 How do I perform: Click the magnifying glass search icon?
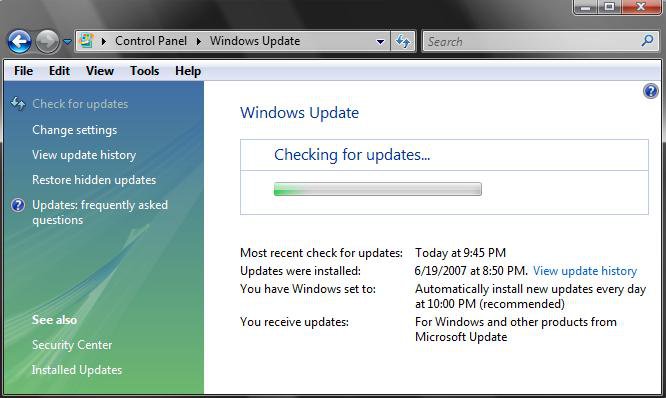coord(647,41)
